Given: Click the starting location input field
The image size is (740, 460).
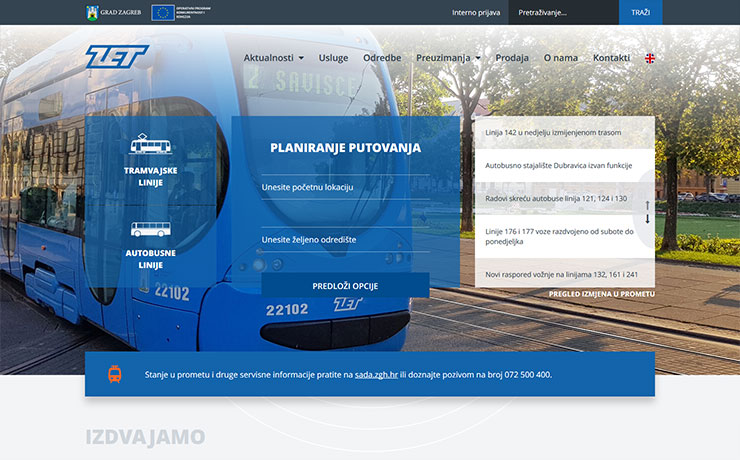Looking at the screenshot, I should 345,187.
